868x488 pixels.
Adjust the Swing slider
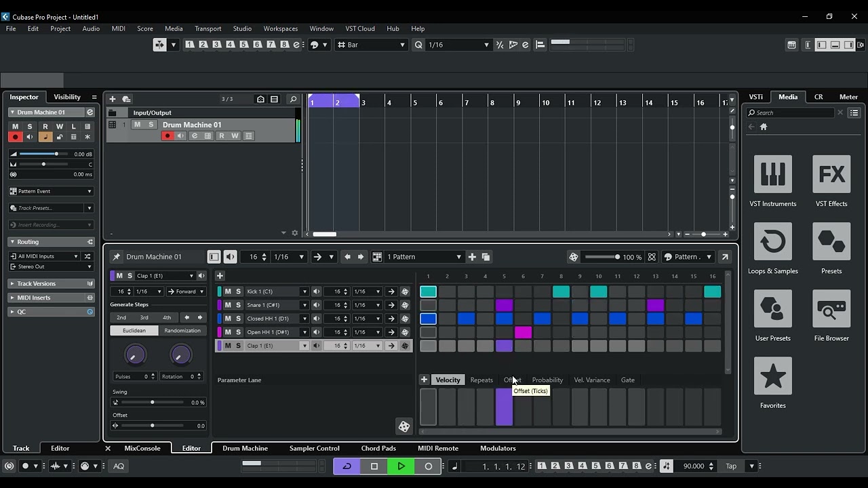tap(152, 403)
